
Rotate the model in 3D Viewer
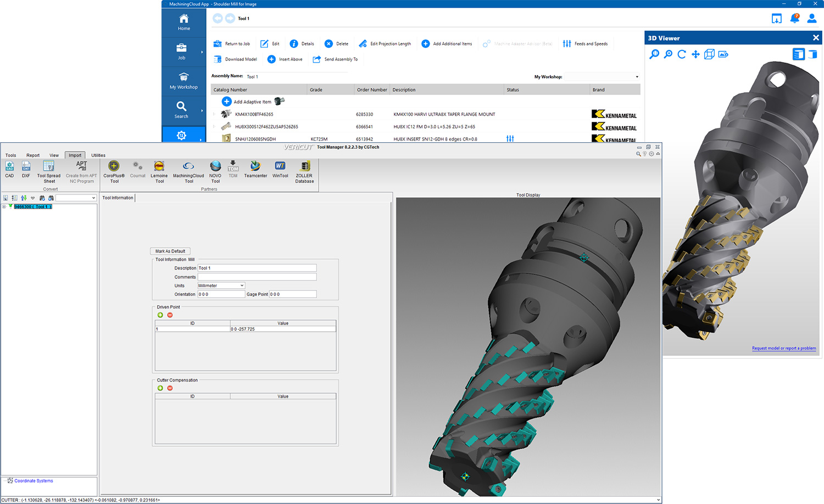point(682,54)
